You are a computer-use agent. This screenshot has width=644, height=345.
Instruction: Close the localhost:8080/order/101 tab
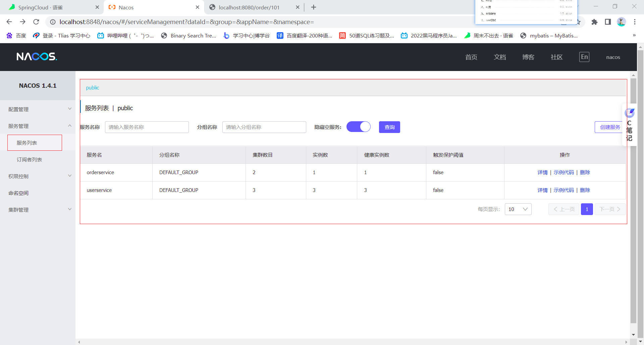point(298,7)
